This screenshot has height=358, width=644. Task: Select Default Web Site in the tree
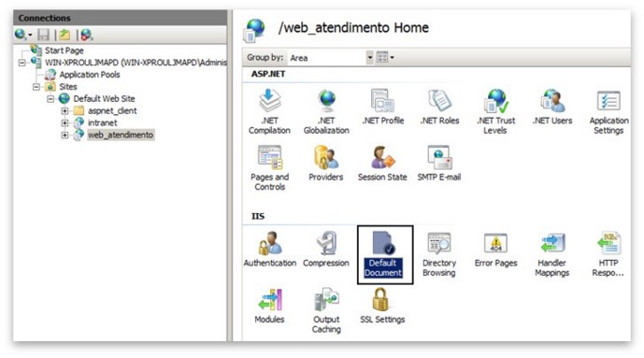[105, 98]
